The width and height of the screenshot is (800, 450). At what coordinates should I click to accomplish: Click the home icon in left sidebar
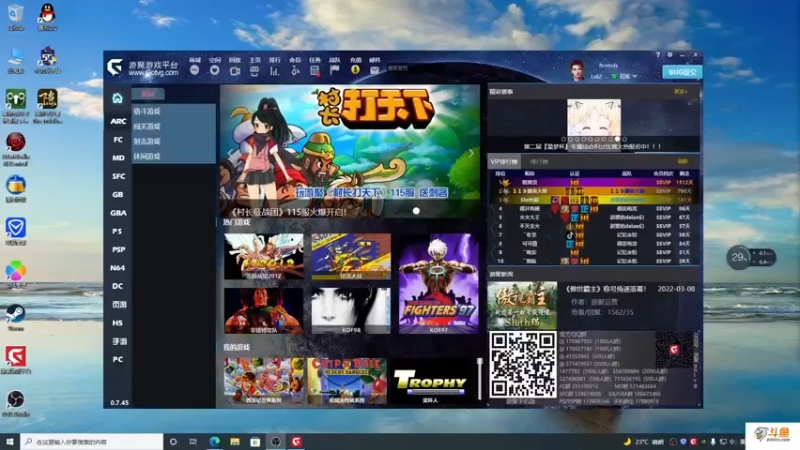(117, 98)
